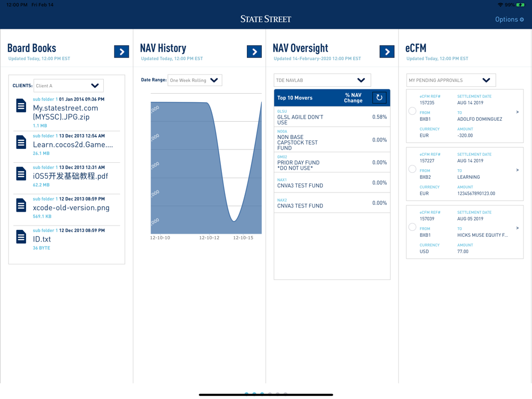532x399 pixels.
Task: Select NON BASE CAPSTOCK TEST FUND row
Action: 332,139
